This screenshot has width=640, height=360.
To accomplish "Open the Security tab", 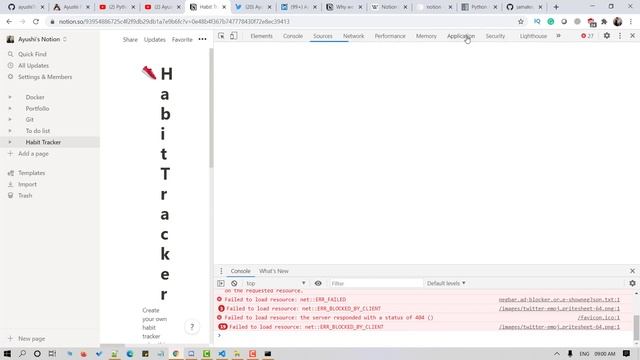I will 495,36.
